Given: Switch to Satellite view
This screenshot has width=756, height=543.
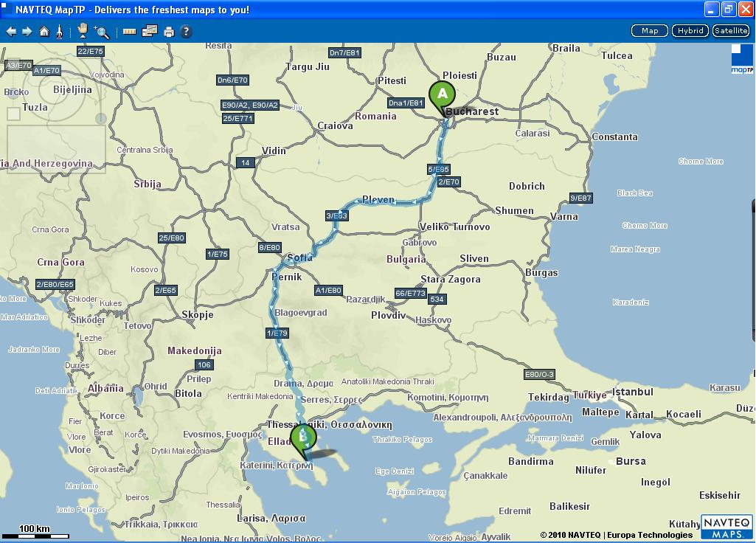Looking at the screenshot, I should coord(731,31).
